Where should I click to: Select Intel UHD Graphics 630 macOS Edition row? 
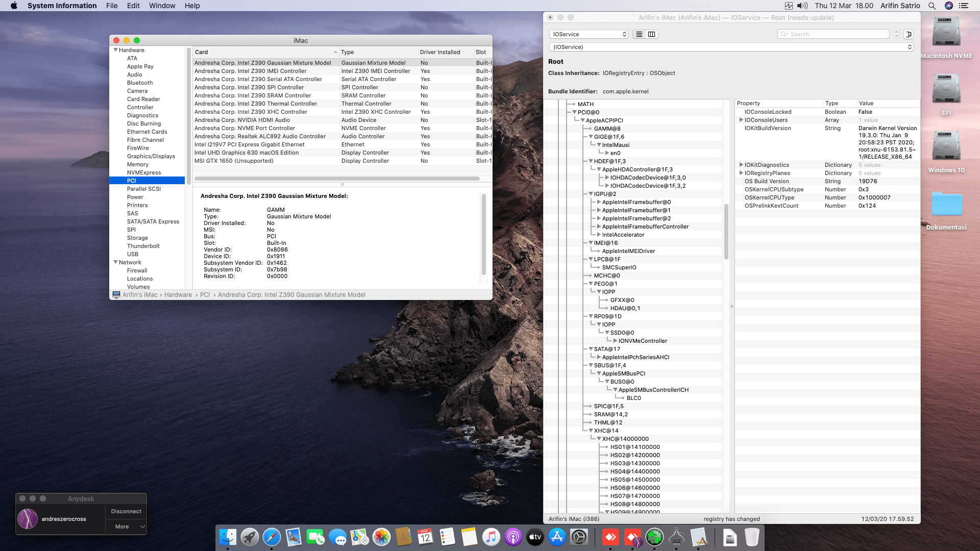pyautogui.click(x=342, y=153)
